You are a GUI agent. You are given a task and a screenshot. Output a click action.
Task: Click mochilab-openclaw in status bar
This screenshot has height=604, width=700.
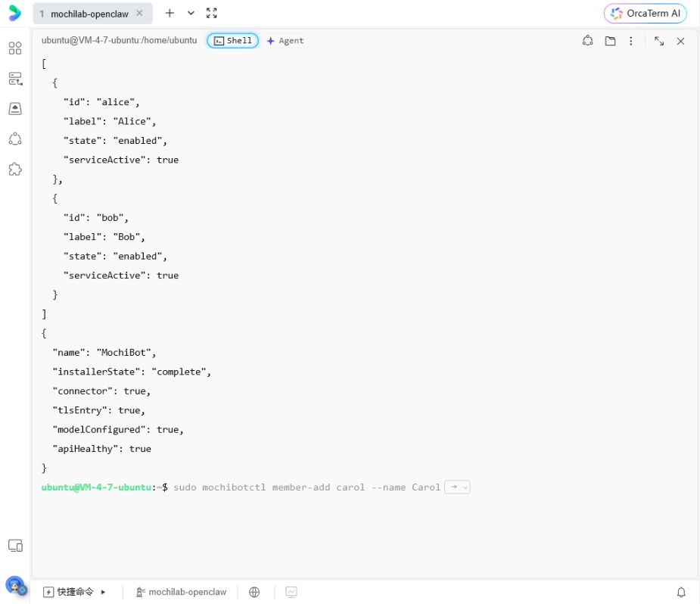point(182,592)
